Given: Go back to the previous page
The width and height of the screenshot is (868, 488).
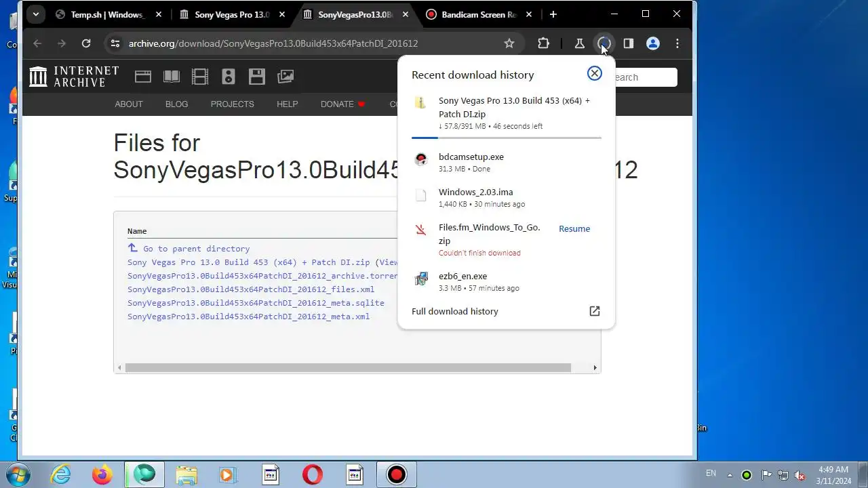Looking at the screenshot, I should click(37, 43).
